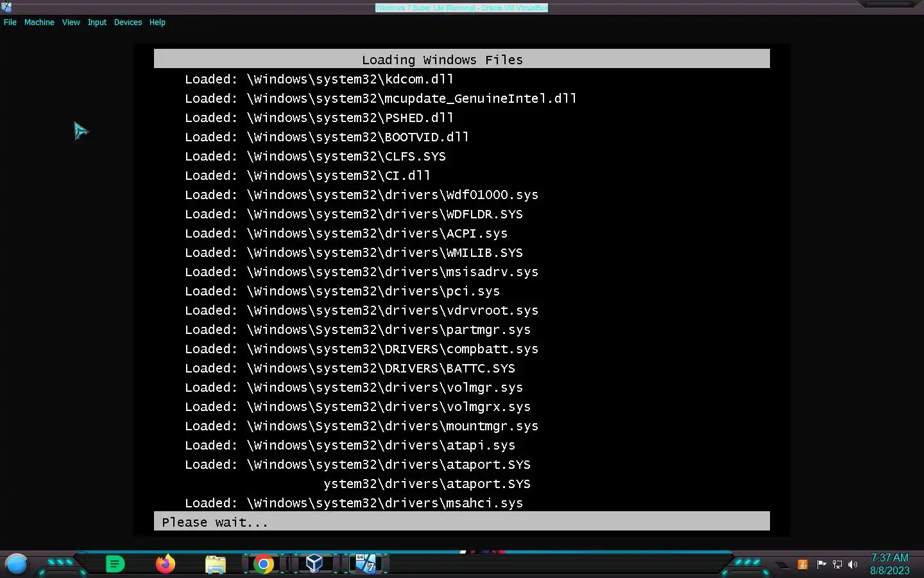Switch to VirtualBox Manager in taskbar
This screenshot has height=578, width=924.
coord(314,564)
